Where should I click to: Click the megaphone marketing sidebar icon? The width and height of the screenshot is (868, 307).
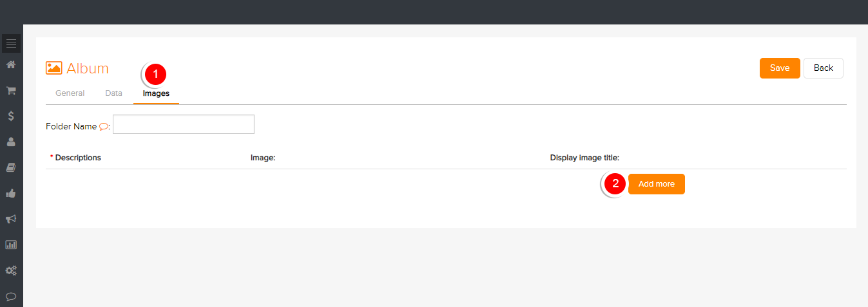(11, 219)
